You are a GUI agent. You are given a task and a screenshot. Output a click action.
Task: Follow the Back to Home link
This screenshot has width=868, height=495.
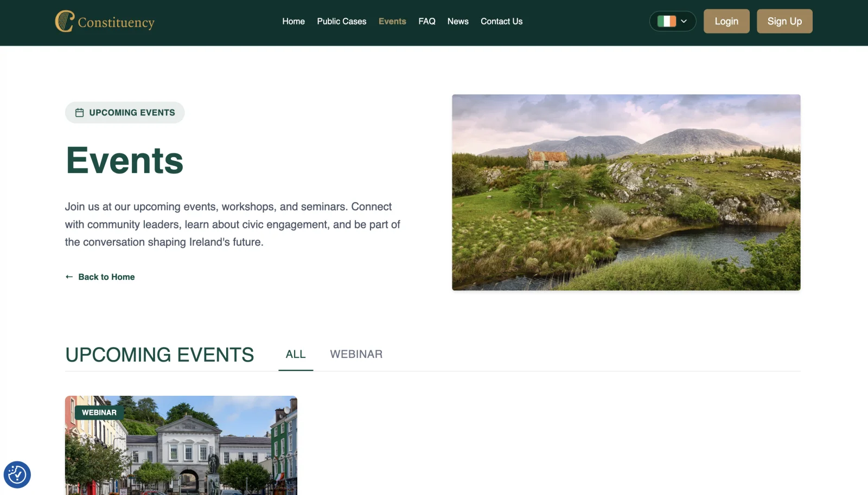point(100,277)
